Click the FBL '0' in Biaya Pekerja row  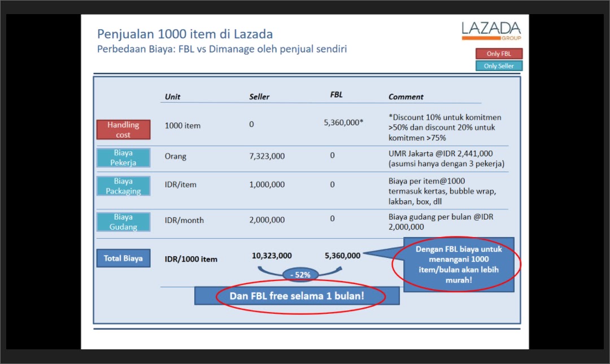[x=332, y=155]
